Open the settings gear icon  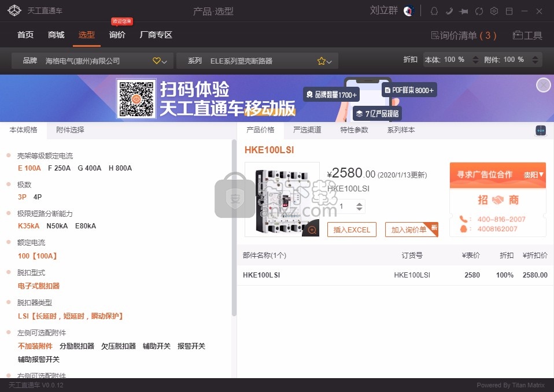pos(494,12)
